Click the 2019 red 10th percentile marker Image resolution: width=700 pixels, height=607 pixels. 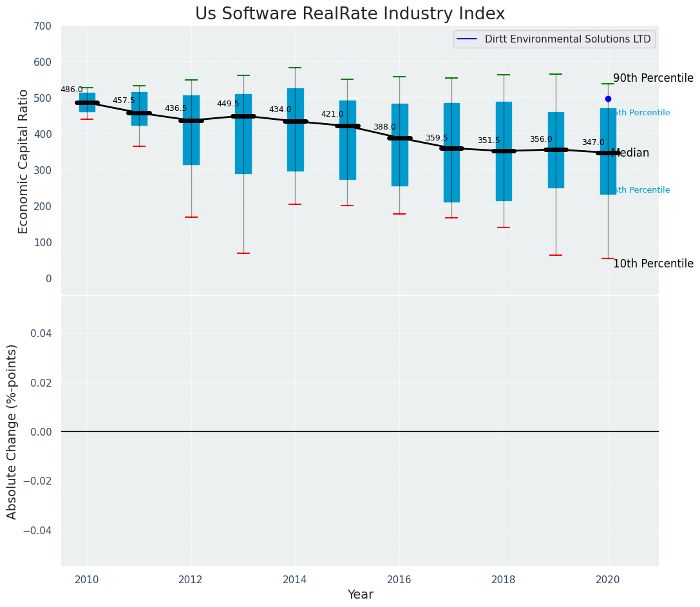pos(556,255)
